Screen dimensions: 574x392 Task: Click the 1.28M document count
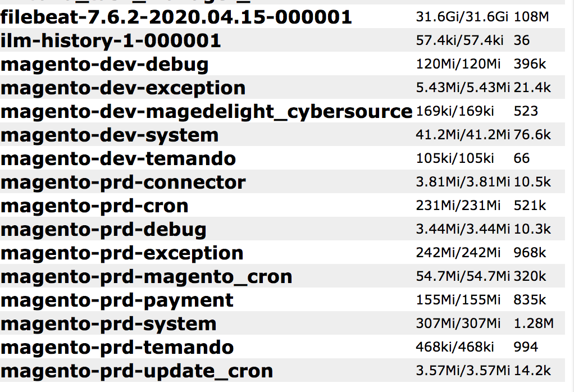(x=533, y=323)
